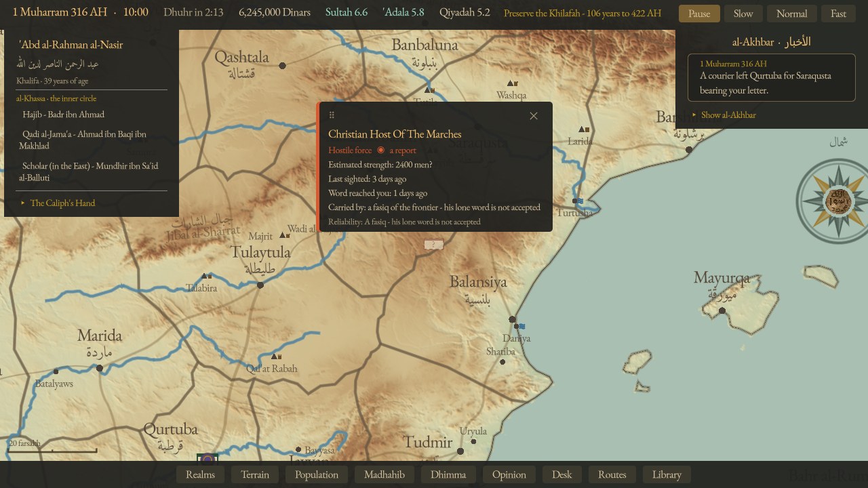Click the Last sighted 3 days ago line
Screen dimensions: 868x488
point(368,179)
